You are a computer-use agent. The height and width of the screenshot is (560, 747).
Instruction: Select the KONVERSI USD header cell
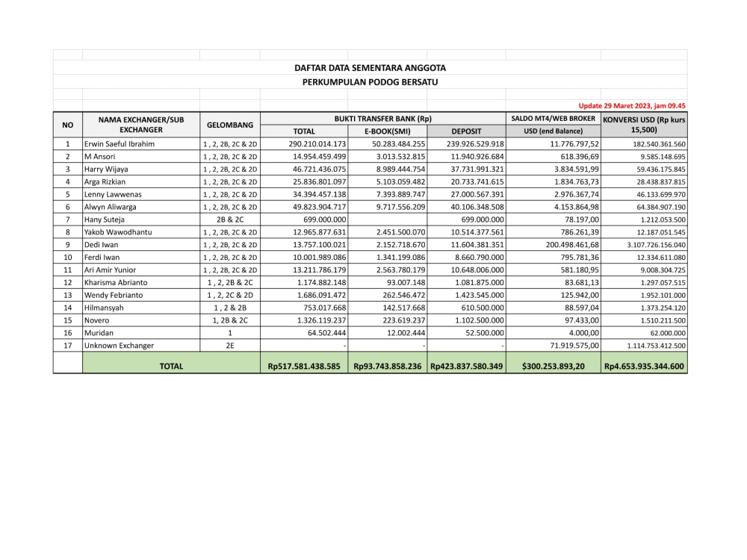click(x=644, y=125)
